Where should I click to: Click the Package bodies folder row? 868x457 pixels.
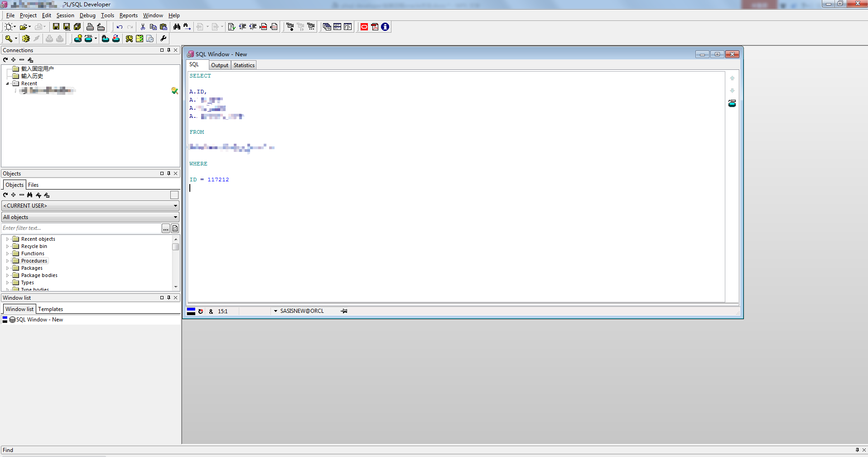pyautogui.click(x=39, y=275)
